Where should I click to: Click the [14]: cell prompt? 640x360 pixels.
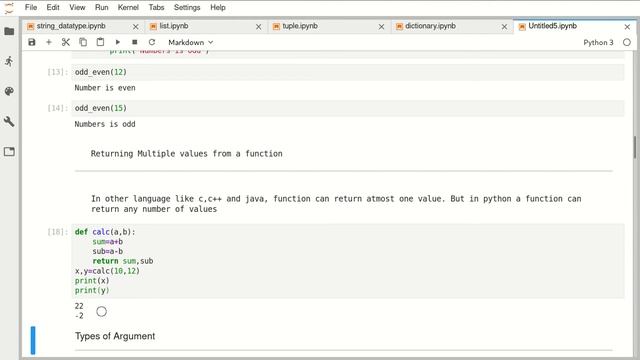point(58,108)
